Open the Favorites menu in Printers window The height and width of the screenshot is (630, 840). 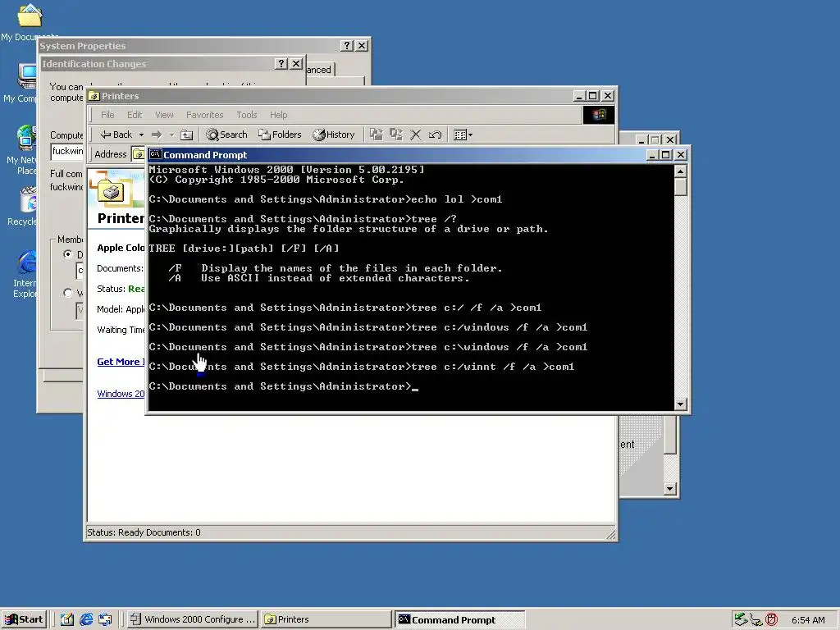tap(204, 115)
